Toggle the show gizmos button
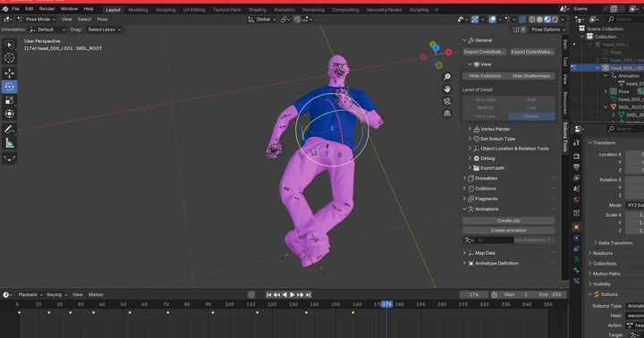Image resolution: width=644 pixels, height=338 pixels. (x=475, y=20)
